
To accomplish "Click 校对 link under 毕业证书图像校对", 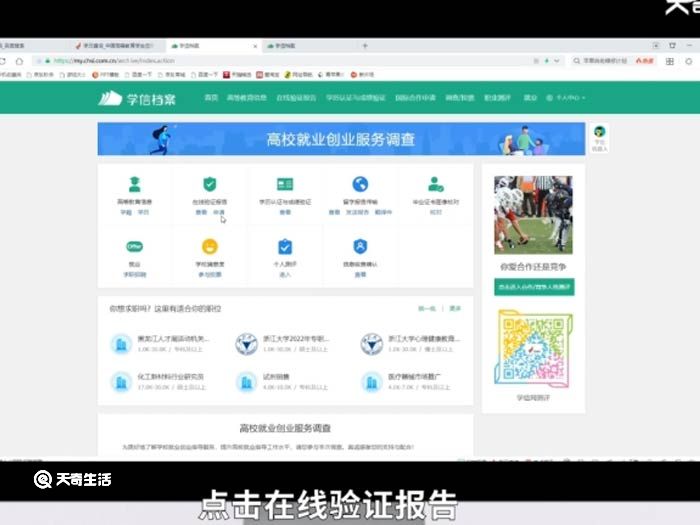I will click(435, 212).
